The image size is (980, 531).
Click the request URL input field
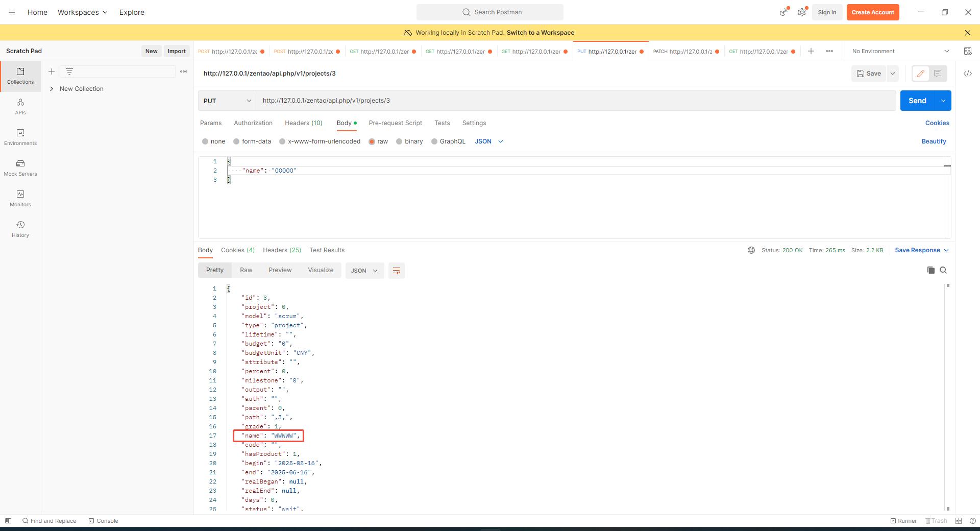[x=576, y=101]
